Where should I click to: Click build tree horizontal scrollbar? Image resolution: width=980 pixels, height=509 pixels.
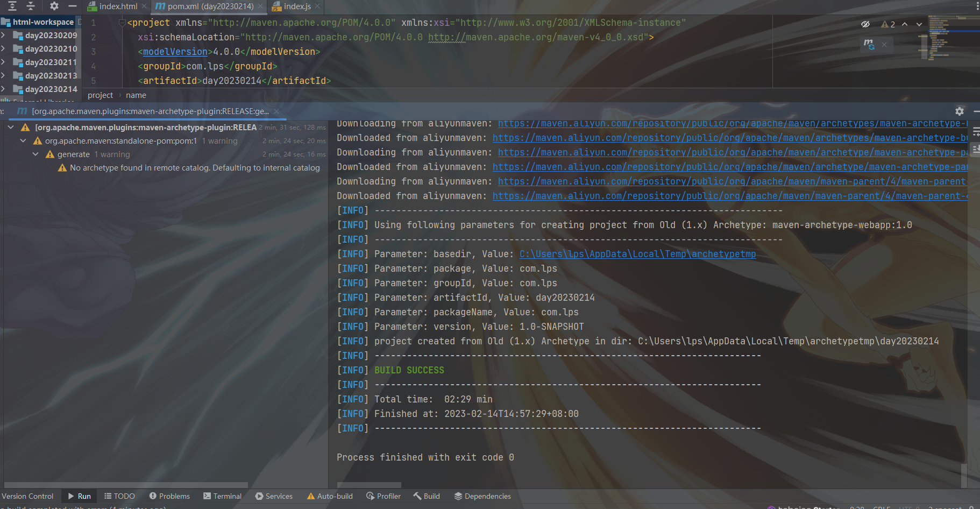[x=125, y=485]
